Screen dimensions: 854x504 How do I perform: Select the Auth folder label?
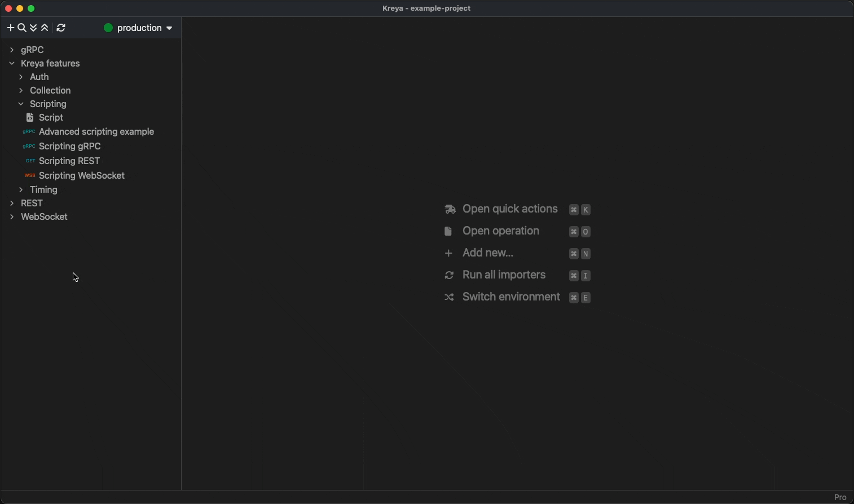[39, 77]
